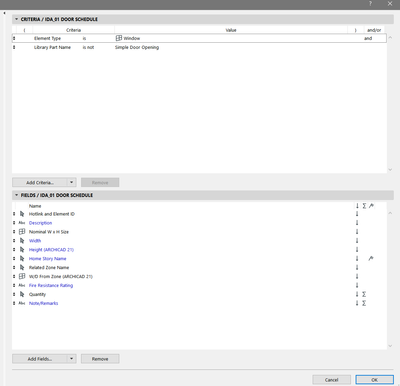This screenshot has width=400, height=386.
Task: Toggle sort order for Description field
Action: (357, 223)
